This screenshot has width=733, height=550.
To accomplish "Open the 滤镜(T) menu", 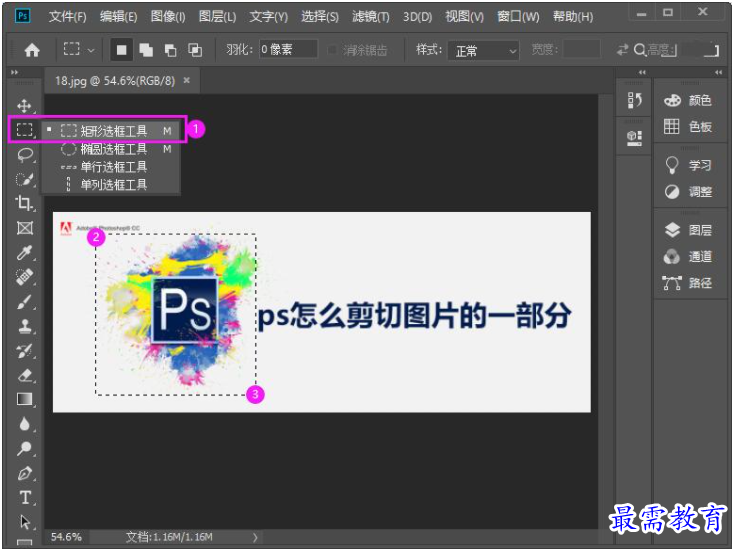I will tap(371, 17).
